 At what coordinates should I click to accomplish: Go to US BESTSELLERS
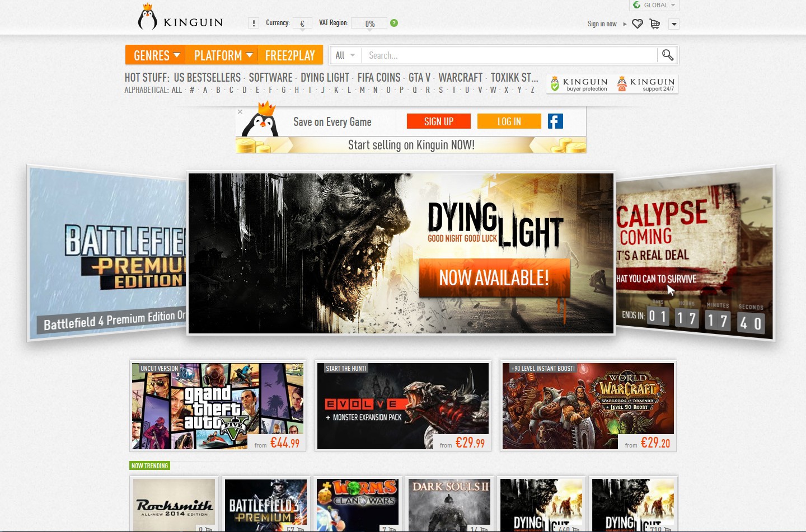(207, 78)
